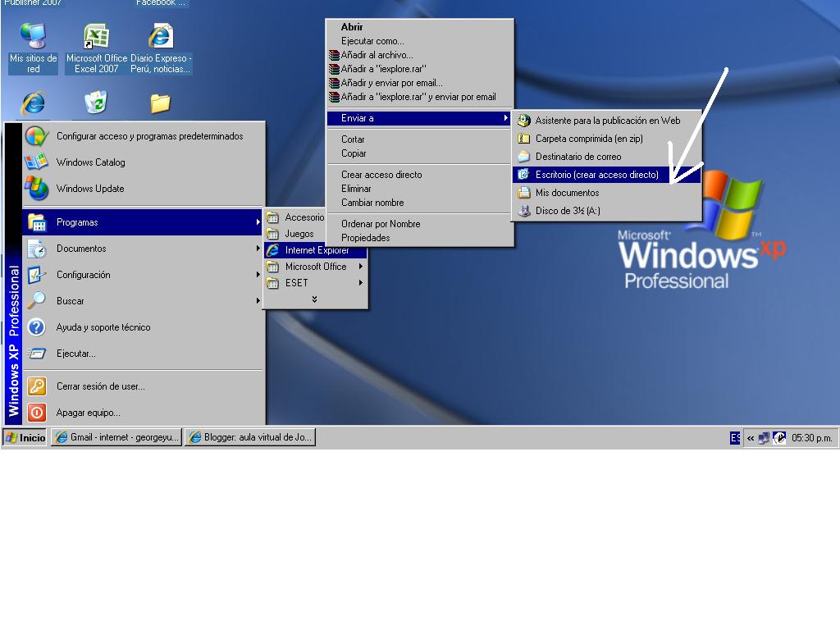Choose Añadir a "iexplore.rar" y enviar por email
This screenshot has height=630, width=840.
coord(418,97)
